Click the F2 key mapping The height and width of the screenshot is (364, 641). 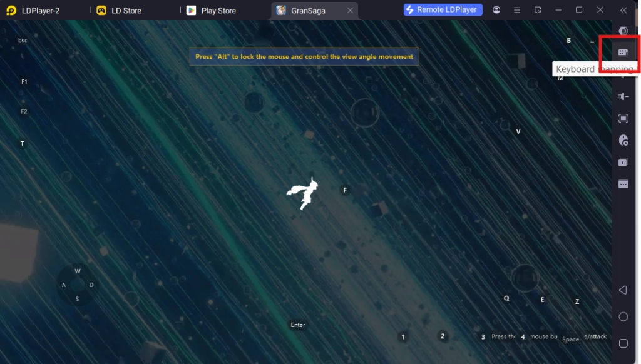click(x=24, y=111)
